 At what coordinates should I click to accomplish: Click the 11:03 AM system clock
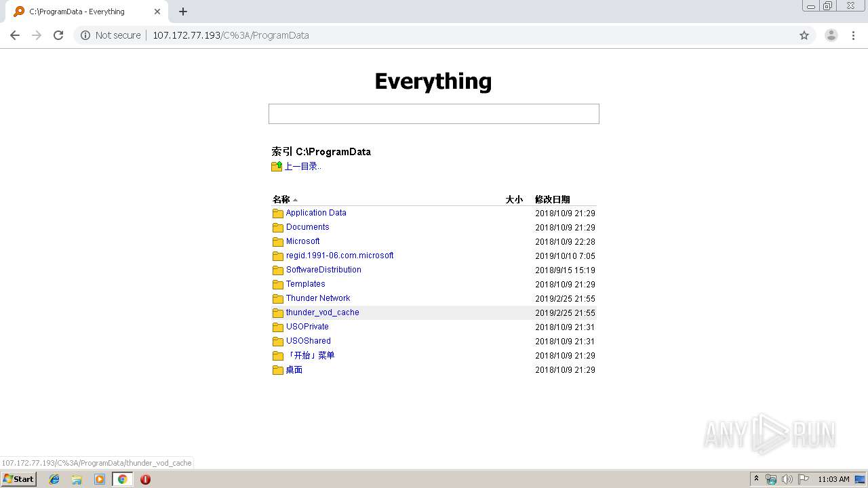pos(833,479)
